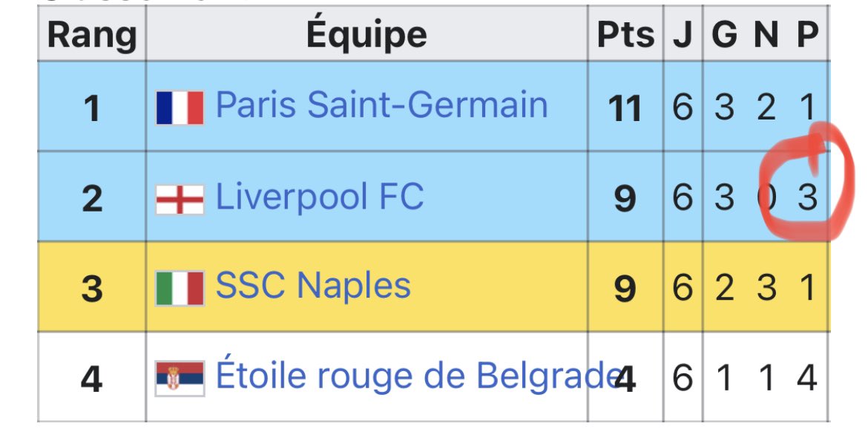Viewport: 868px width, 432px height.
Task: Click the Équipe column header
Action: click(366, 34)
